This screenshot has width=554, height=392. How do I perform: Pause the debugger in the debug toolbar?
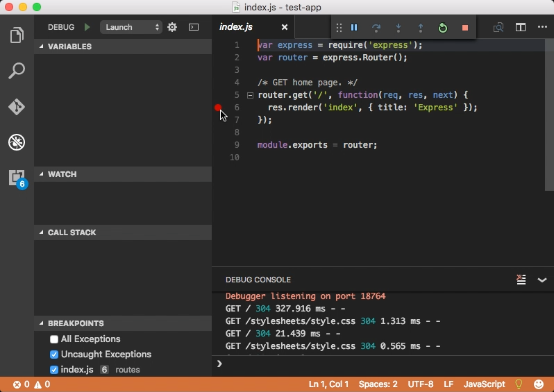[x=354, y=28]
